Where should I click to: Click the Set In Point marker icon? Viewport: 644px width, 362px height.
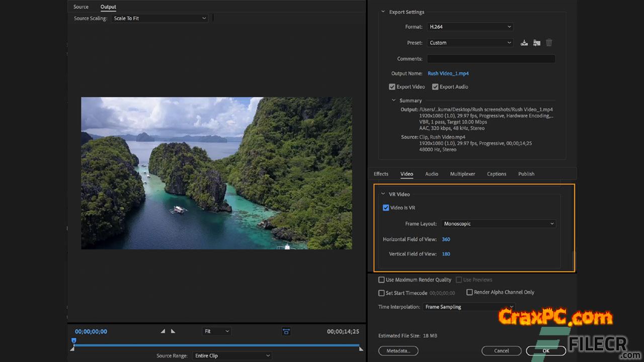[x=163, y=331]
